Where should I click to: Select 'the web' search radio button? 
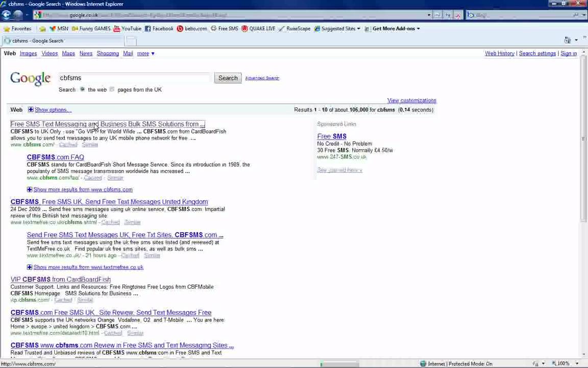pos(82,89)
